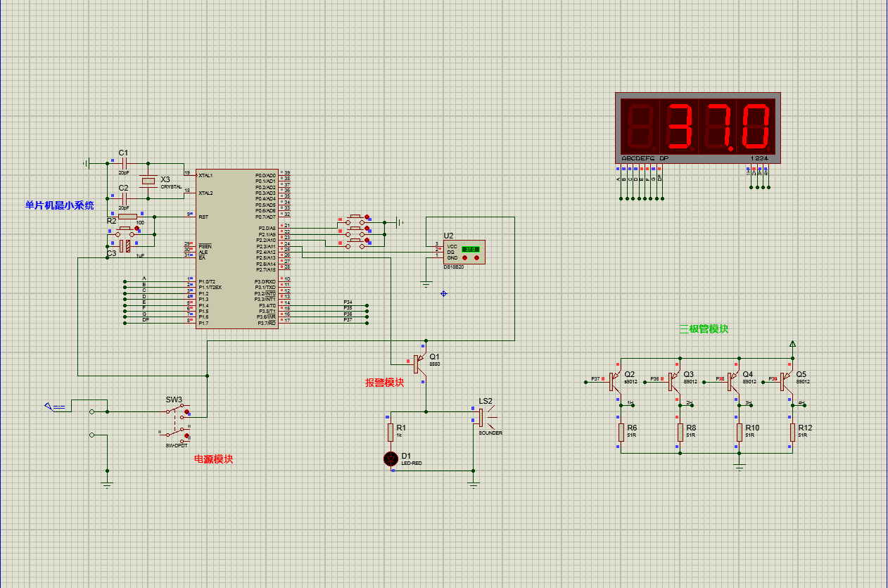Click the 三极管模块 green text label
Image resolution: width=888 pixels, height=588 pixels.
pos(704,328)
